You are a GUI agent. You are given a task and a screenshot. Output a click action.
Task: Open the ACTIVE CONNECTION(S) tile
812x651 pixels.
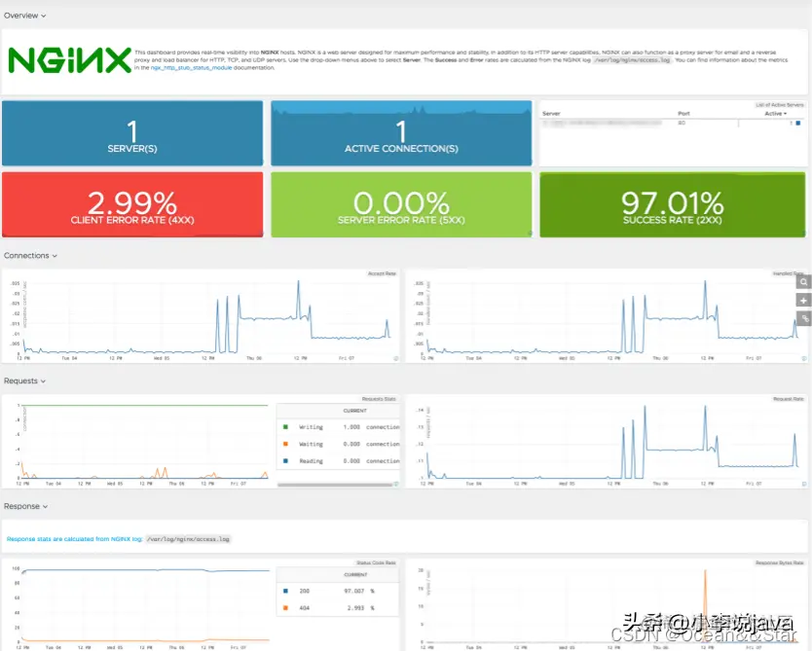pos(401,133)
